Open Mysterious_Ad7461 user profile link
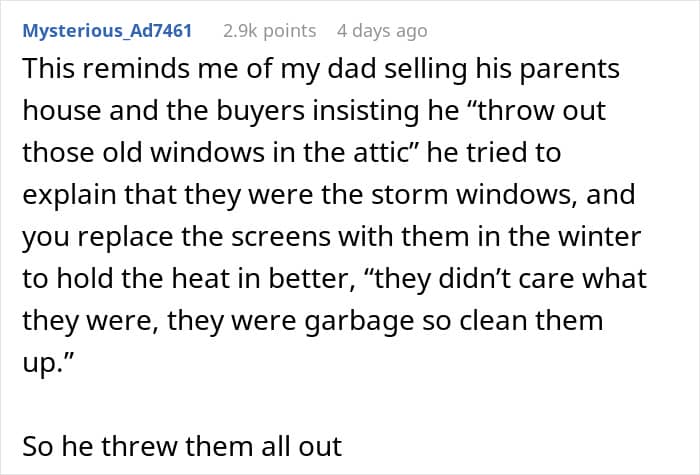 107,31
